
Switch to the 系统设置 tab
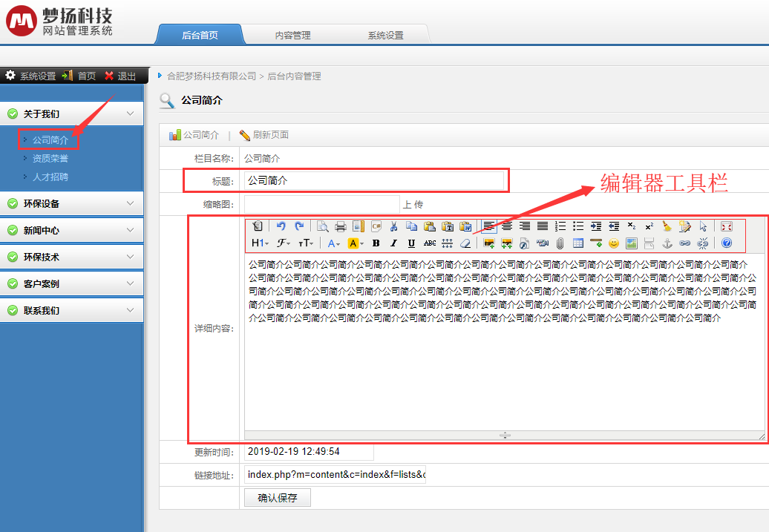pyautogui.click(x=385, y=35)
